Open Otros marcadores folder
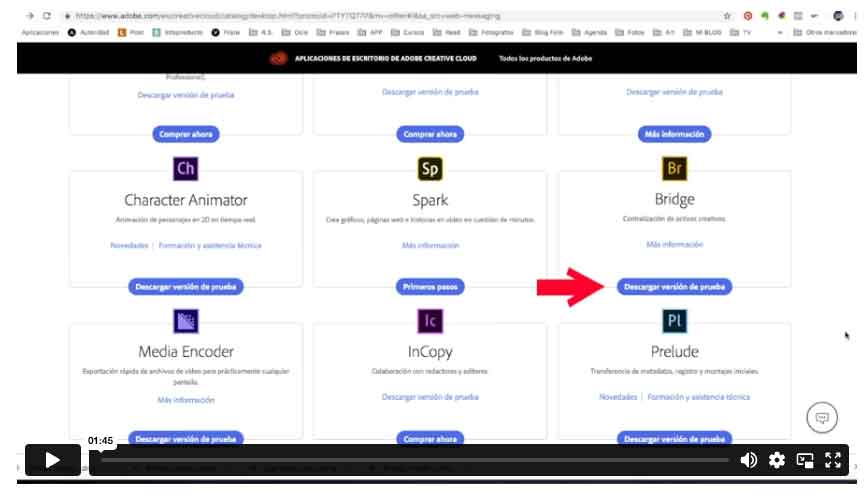 825,33
